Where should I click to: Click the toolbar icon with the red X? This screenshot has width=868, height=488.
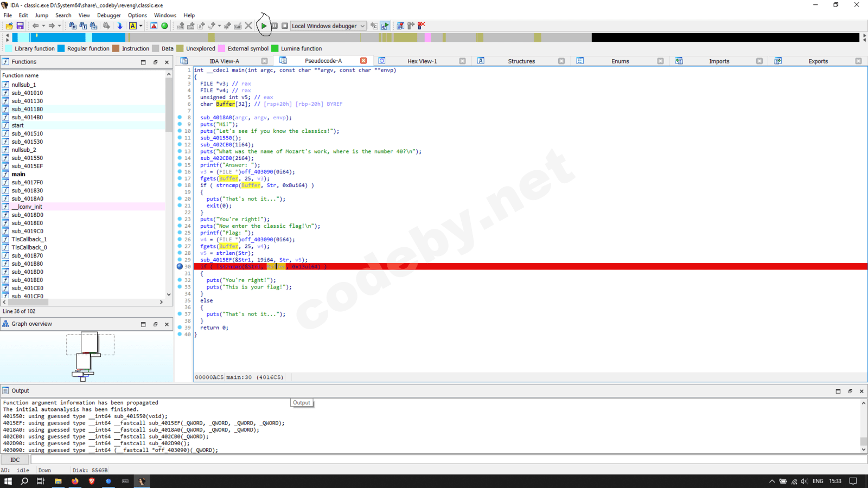pyautogui.click(x=422, y=26)
